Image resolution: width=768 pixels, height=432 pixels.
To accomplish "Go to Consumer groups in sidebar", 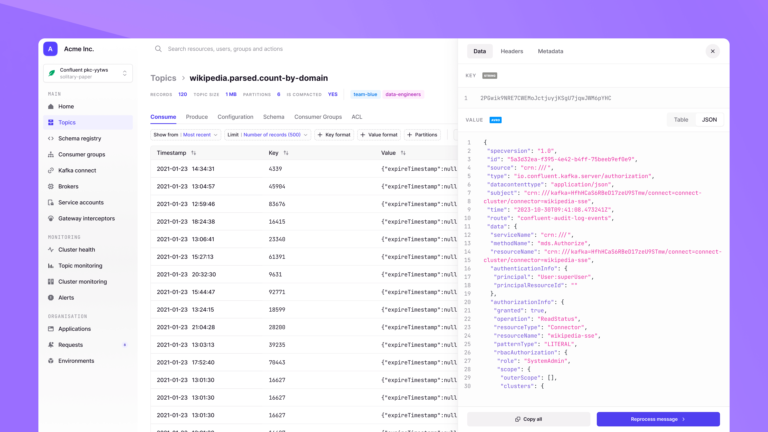I will coord(81,154).
